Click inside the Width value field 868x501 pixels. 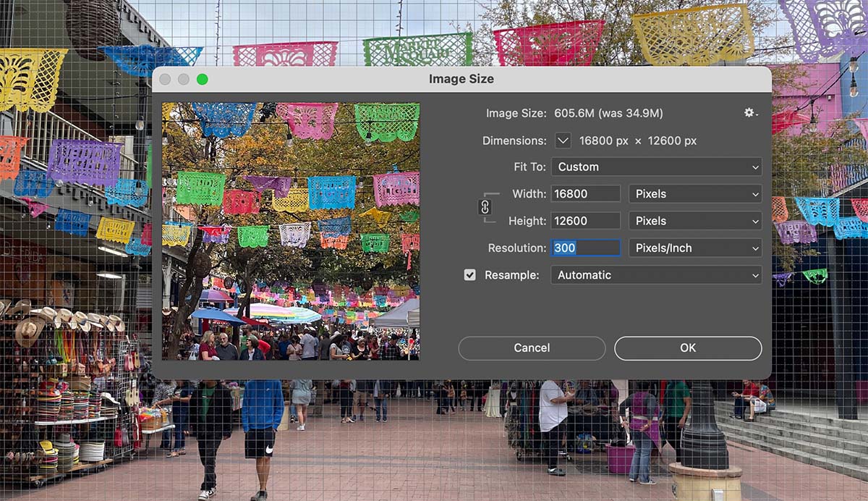pyautogui.click(x=585, y=193)
